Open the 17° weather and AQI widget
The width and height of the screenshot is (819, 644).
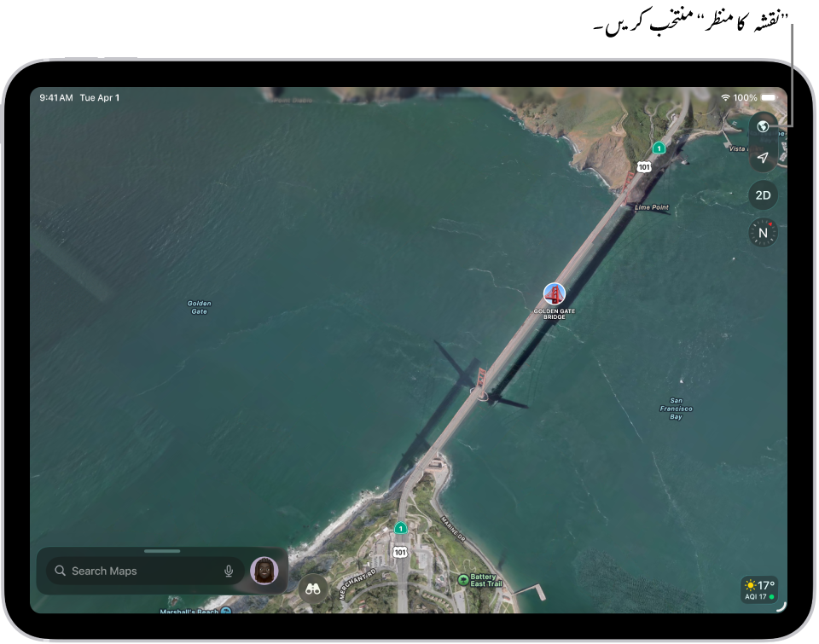tap(759, 589)
